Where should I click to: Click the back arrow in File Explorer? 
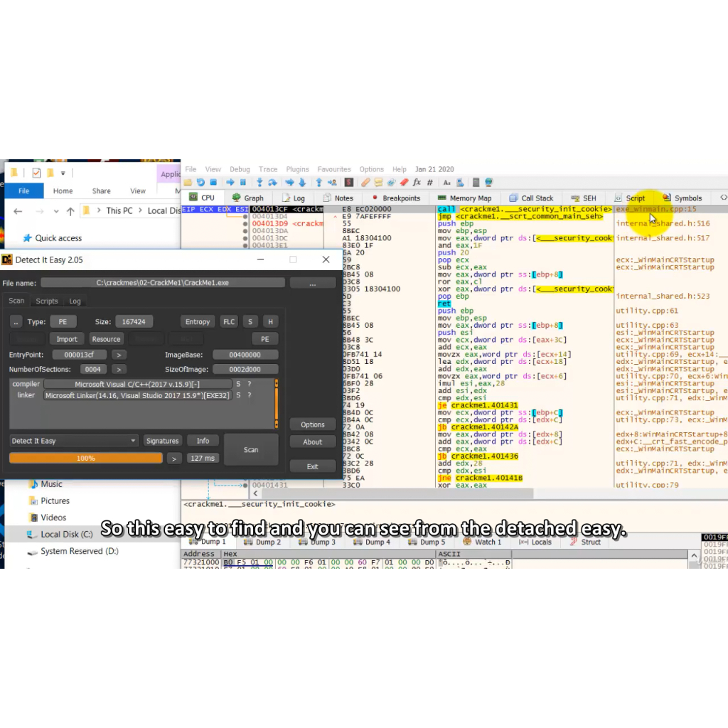tap(18, 211)
